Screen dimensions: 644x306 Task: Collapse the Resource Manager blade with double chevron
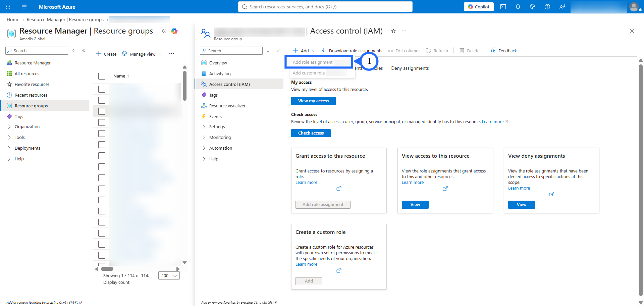tap(164, 31)
